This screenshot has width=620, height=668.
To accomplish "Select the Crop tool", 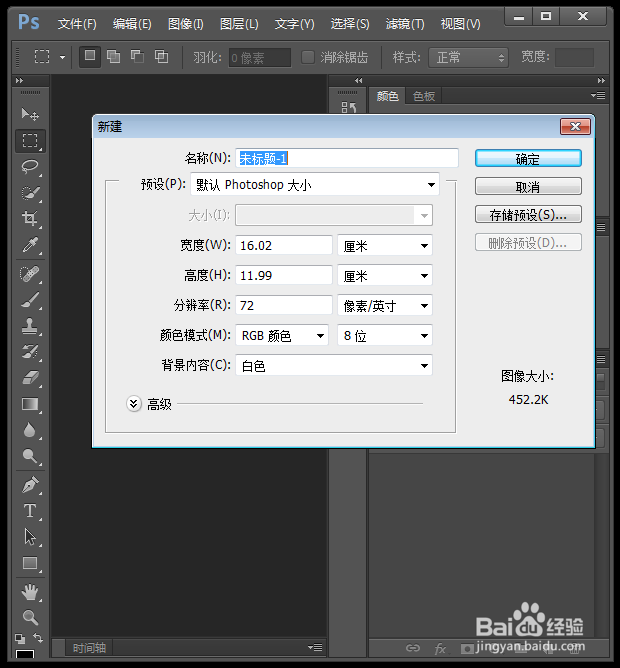I will [x=30, y=219].
